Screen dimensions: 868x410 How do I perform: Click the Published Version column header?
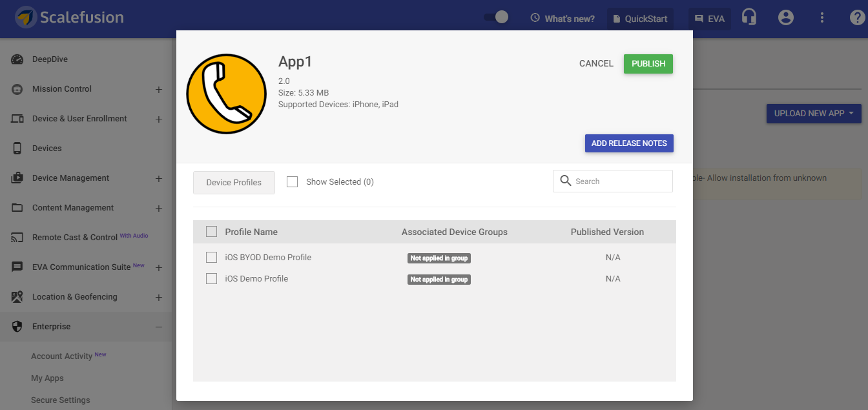point(607,232)
